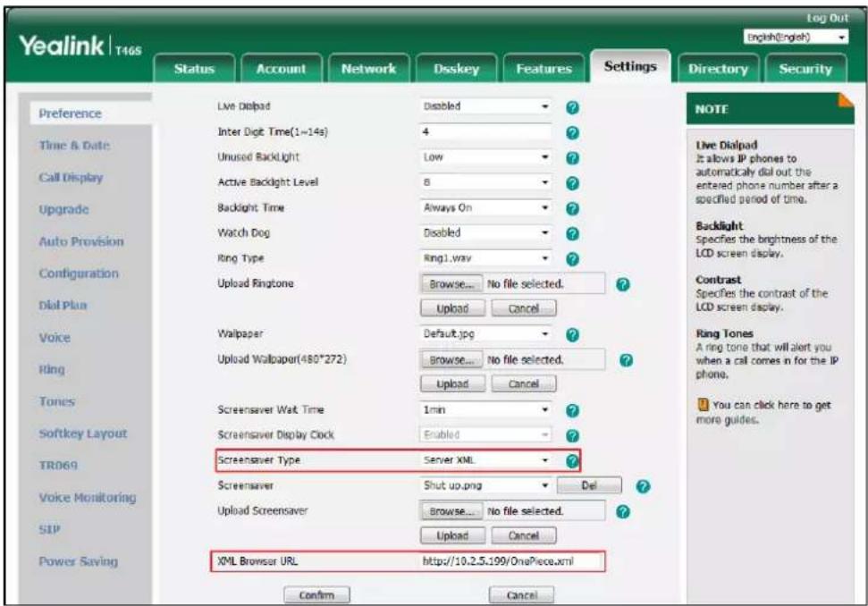Image resolution: width=868 pixels, height=606 pixels.
Task: Open the Security tab
Action: (805, 69)
